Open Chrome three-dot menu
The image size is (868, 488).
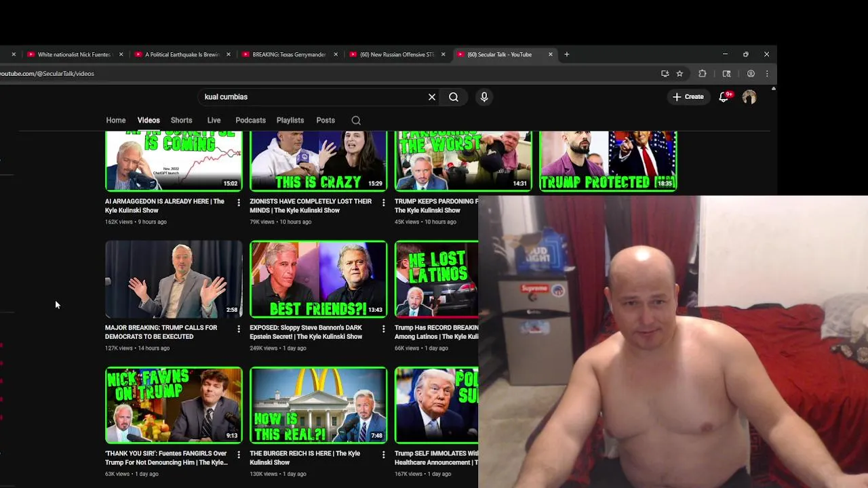click(x=767, y=73)
